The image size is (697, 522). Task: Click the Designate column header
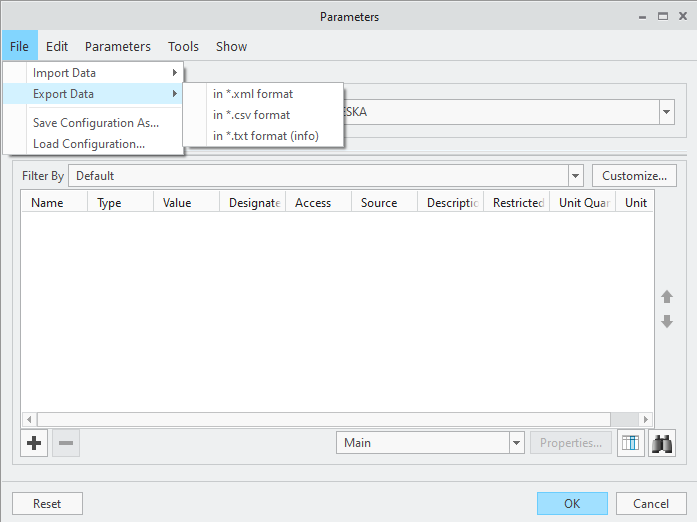tap(253, 203)
